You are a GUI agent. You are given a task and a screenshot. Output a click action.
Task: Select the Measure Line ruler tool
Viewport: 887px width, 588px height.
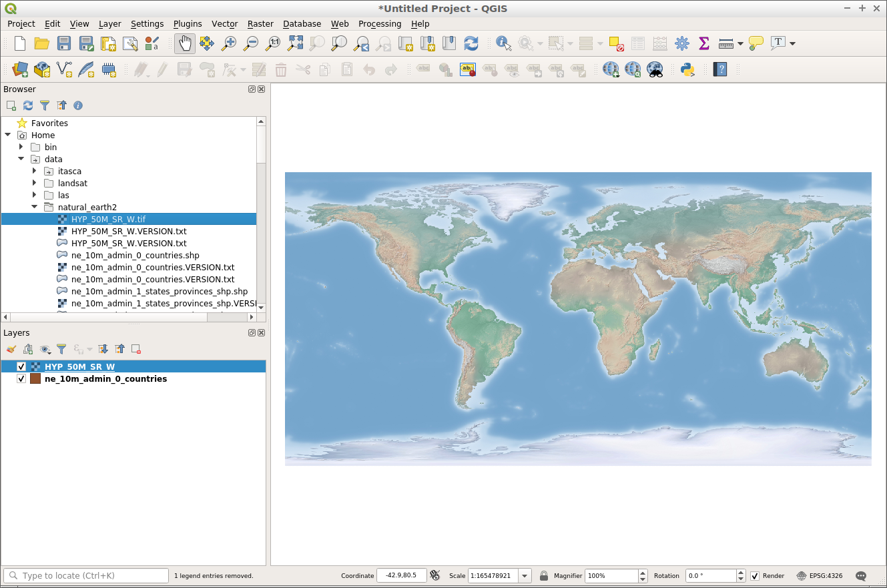tap(726, 43)
